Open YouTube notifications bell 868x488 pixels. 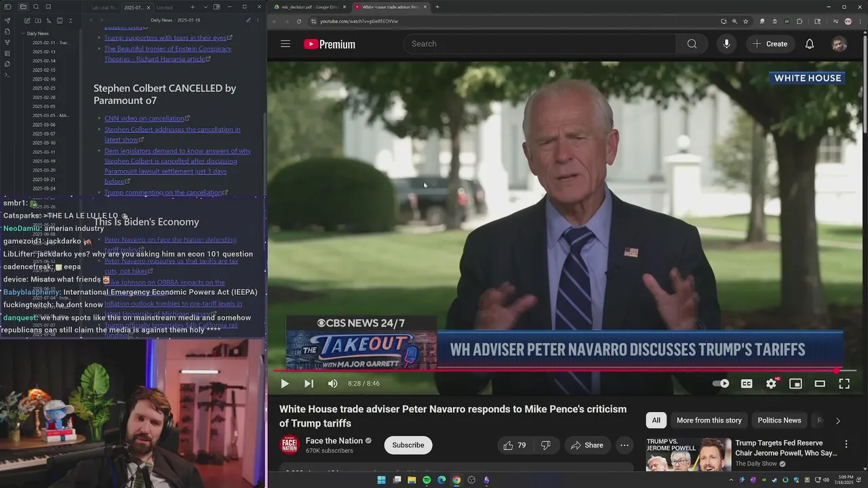coord(810,44)
